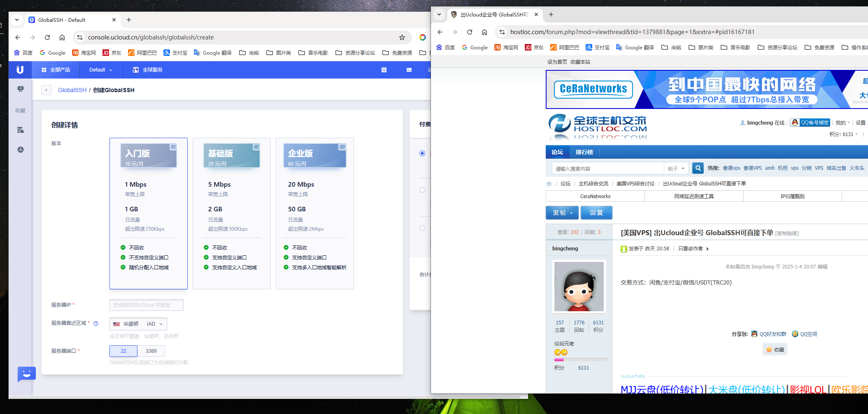The width and height of the screenshot is (868, 414).
Task: Select the first payment radio option
Action: pyautogui.click(x=422, y=153)
